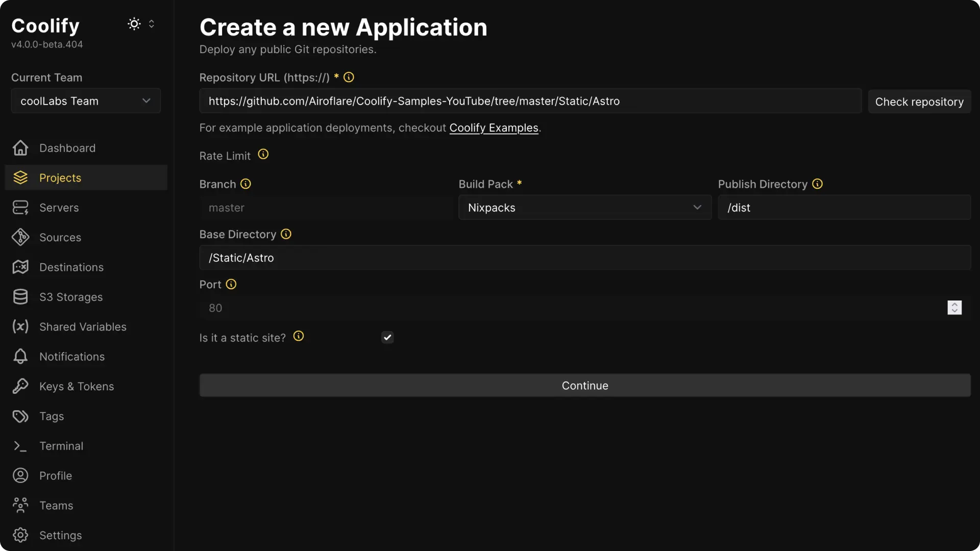Click the theme sun icon
This screenshot has width=980, height=551.
(x=134, y=23)
